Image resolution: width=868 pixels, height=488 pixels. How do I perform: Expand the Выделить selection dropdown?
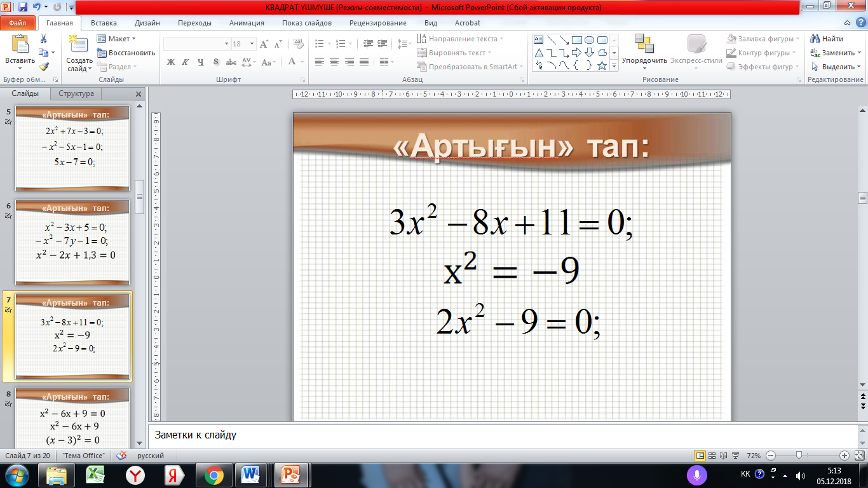pyautogui.click(x=860, y=67)
